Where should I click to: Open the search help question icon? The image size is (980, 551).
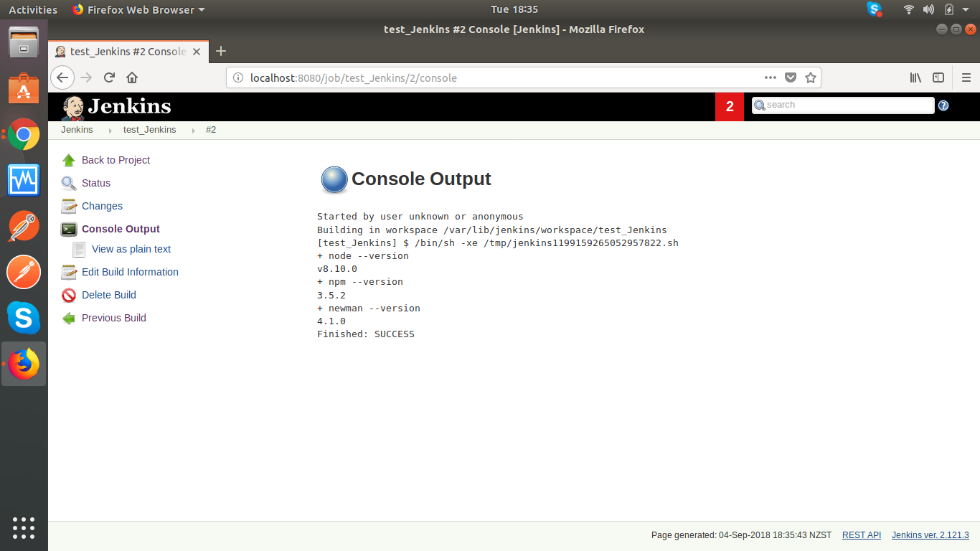[943, 105]
